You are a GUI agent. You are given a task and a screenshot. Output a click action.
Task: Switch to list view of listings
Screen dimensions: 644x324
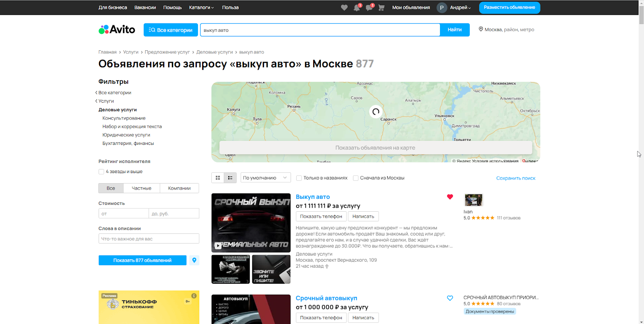click(230, 178)
